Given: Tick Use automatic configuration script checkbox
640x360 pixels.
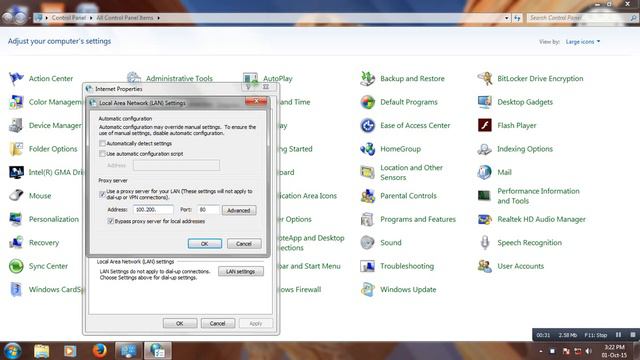Looking at the screenshot, I should (102, 154).
